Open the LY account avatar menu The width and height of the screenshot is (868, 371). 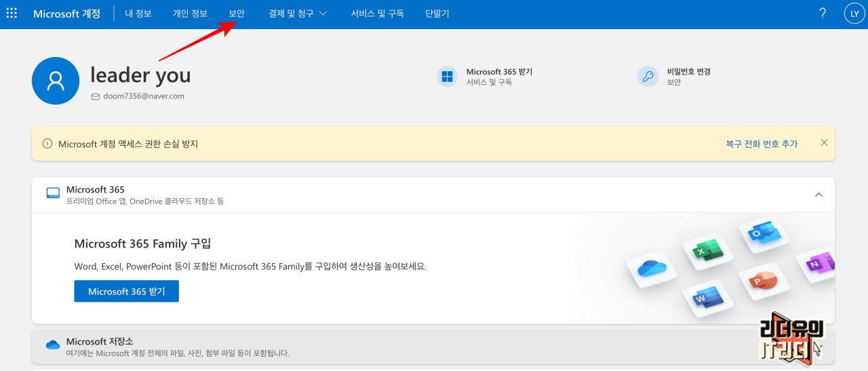coord(854,14)
